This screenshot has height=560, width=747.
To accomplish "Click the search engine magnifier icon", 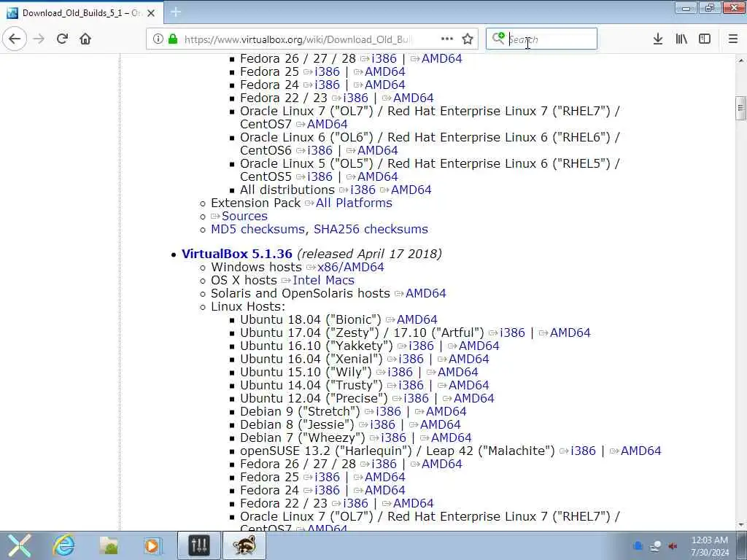I will click(498, 38).
